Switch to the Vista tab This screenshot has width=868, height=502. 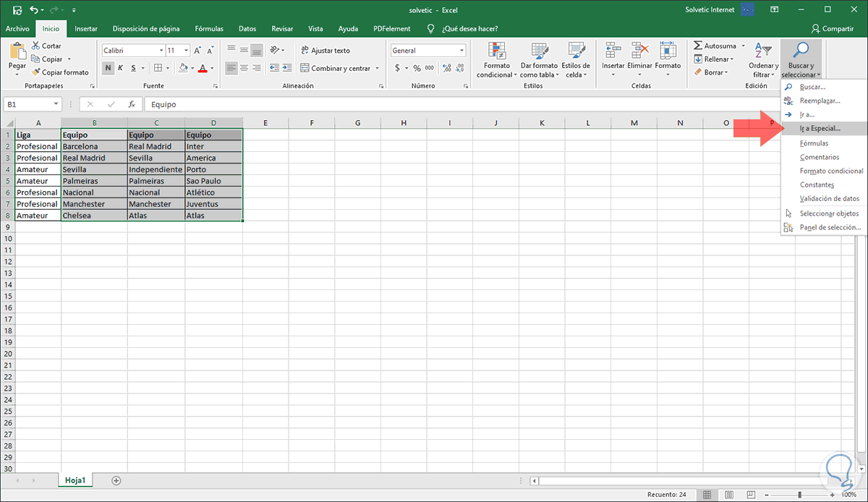click(315, 29)
